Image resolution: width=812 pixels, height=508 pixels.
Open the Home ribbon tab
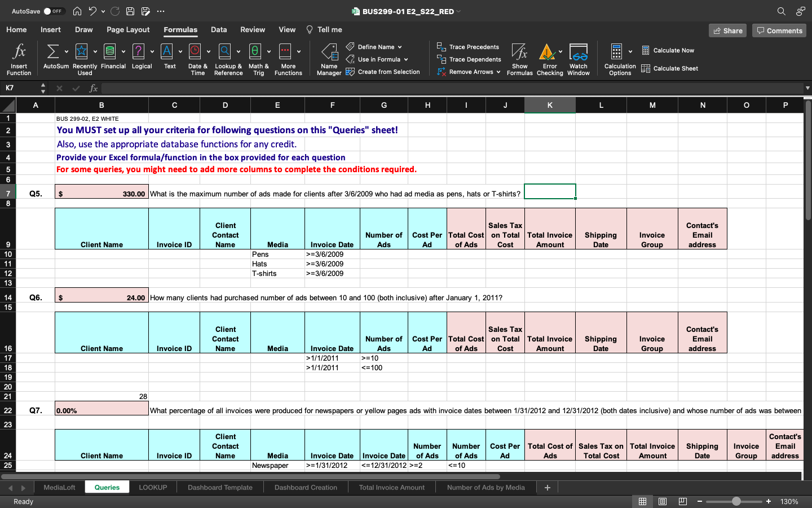[16, 29]
